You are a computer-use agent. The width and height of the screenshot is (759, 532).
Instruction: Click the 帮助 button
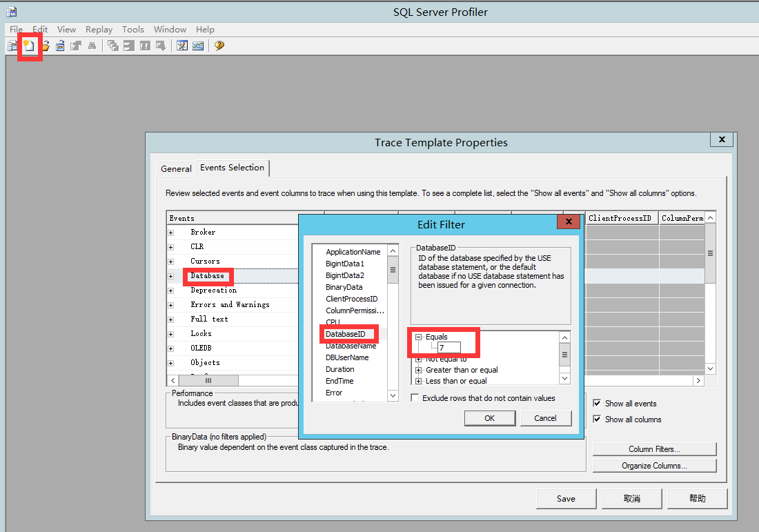coord(698,499)
